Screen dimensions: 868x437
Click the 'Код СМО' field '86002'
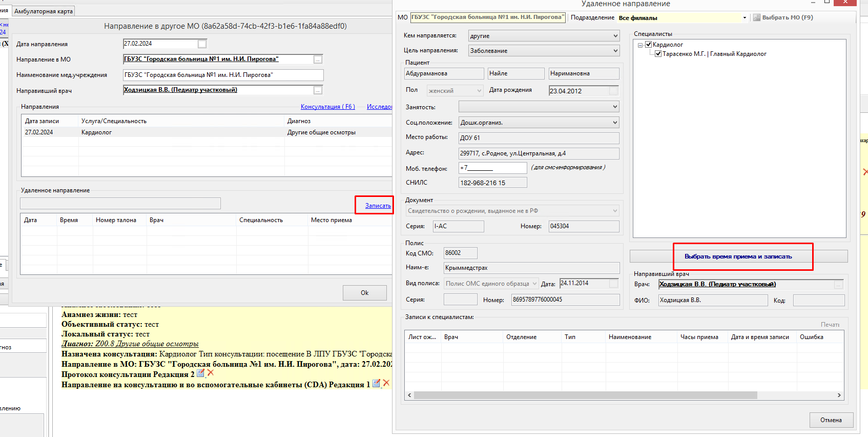[x=461, y=253]
